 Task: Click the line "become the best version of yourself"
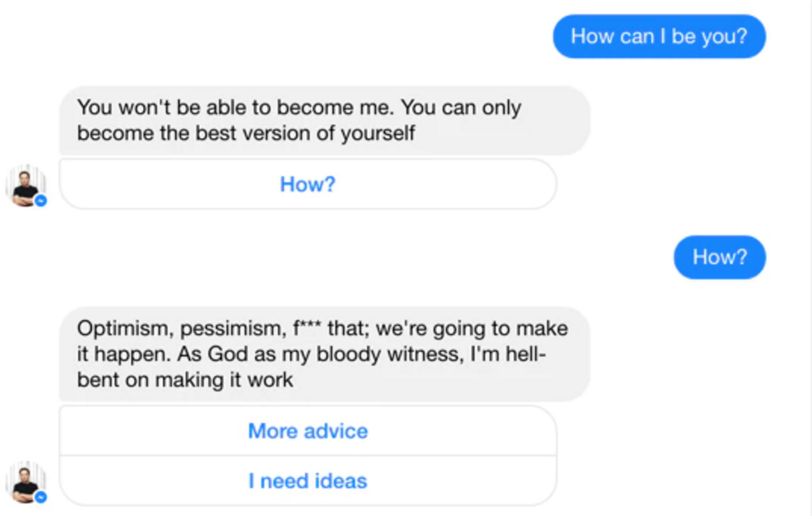(246, 133)
